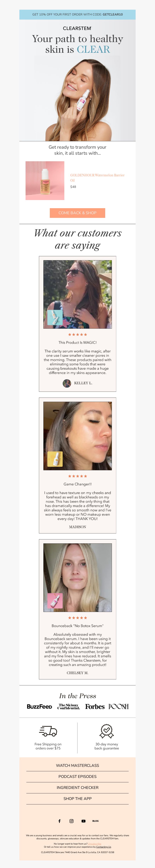Click The Skinny Confidential logo
The width and height of the screenshot is (155, 868).
coord(69,707)
